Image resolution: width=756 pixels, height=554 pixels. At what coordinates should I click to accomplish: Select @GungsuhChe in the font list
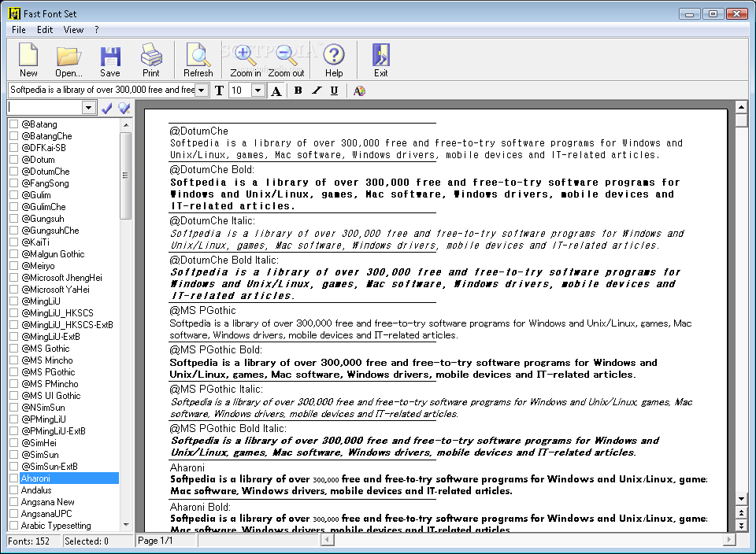point(50,231)
